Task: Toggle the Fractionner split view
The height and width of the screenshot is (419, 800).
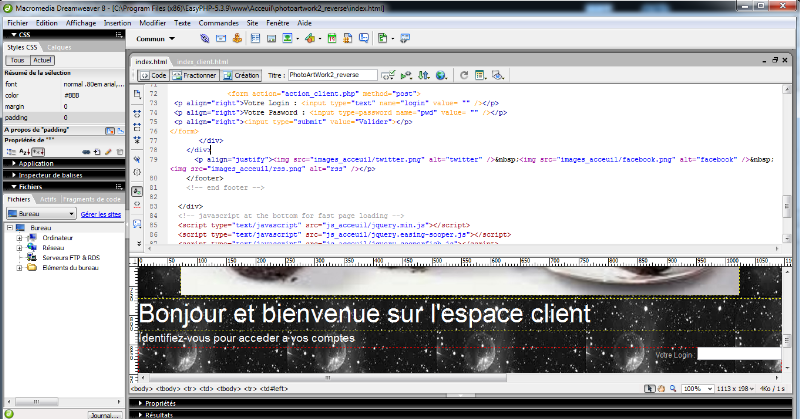Action: click(196, 75)
